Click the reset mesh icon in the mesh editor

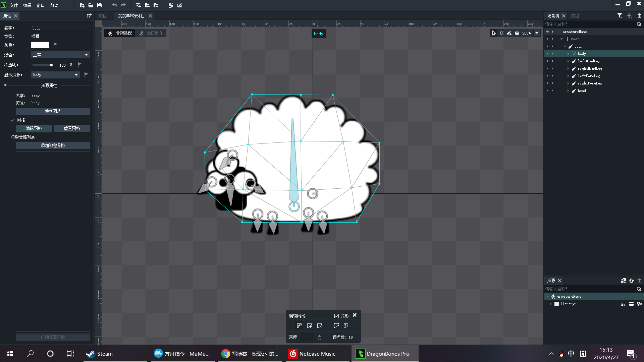(x=346, y=326)
